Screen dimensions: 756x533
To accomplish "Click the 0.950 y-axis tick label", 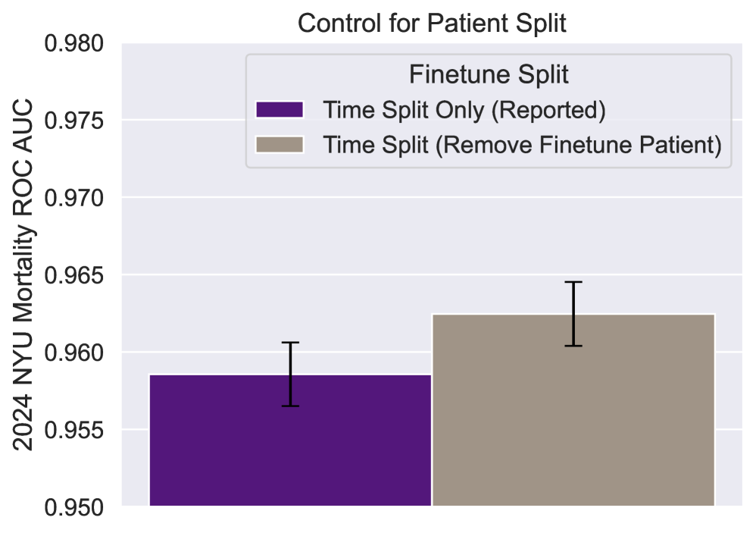I will (77, 506).
